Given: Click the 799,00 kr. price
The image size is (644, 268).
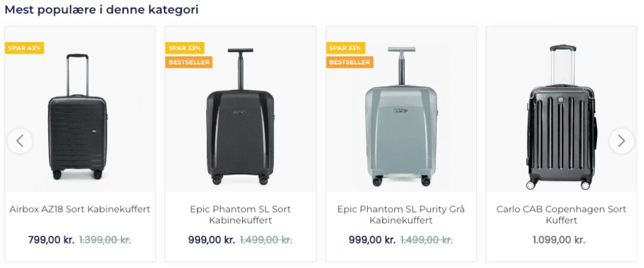Looking at the screenshot, I should pyautogui.click(x=51, y=240).
